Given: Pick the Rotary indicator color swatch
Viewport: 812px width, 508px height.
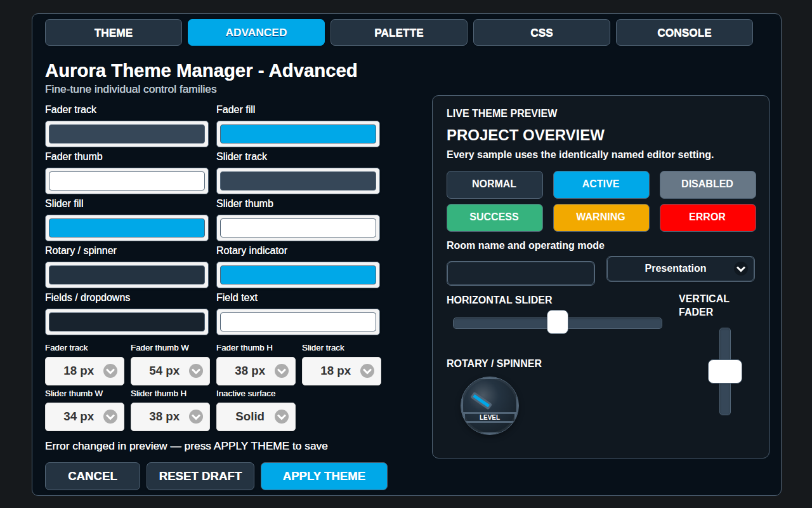Looking at the screenshot, I should pyautogui.click(x=298, y=275).
